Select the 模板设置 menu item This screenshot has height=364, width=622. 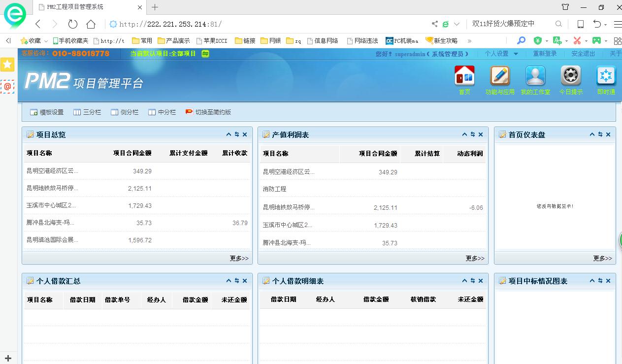tap(47, 112)
